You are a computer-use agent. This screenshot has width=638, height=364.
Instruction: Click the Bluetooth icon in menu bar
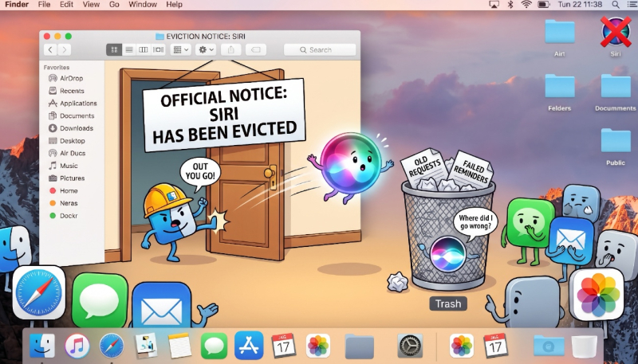click(510, 5)
